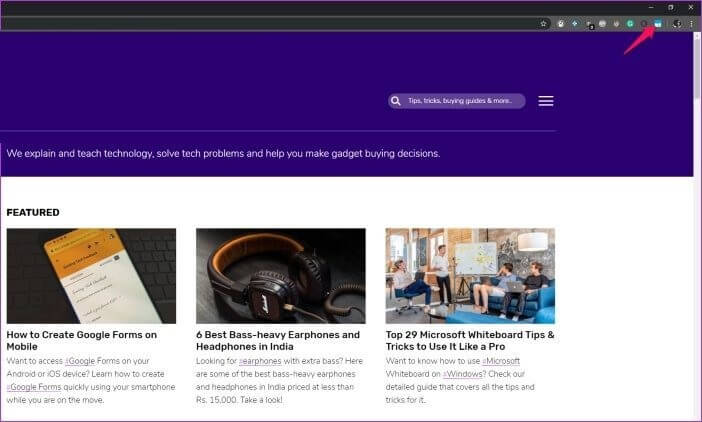This screenshot has width=702, height=422.
Task: Minimize the browser window
Action: point(651,7)
